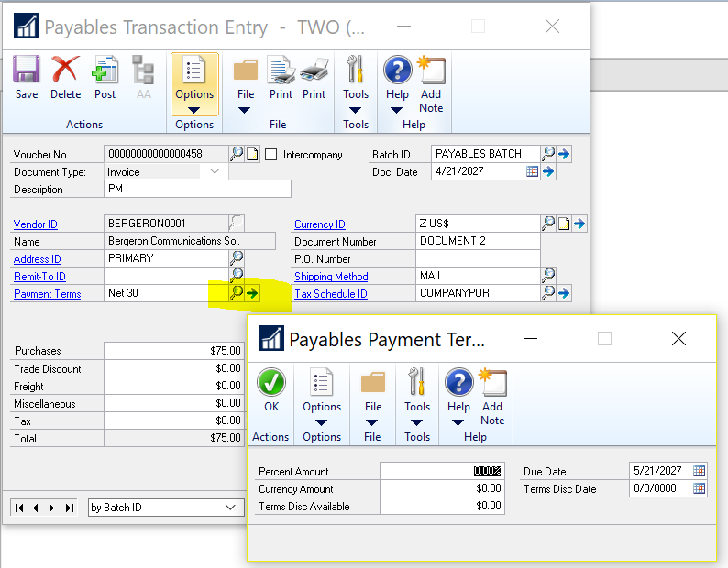The image size is (728, 568).
Task: Post the payables transaction
Action: (105, 77)
